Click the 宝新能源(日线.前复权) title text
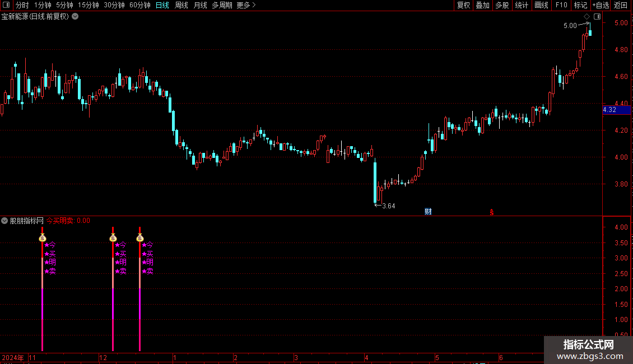Viewport: 633px width, 364px height. (35, 17)
